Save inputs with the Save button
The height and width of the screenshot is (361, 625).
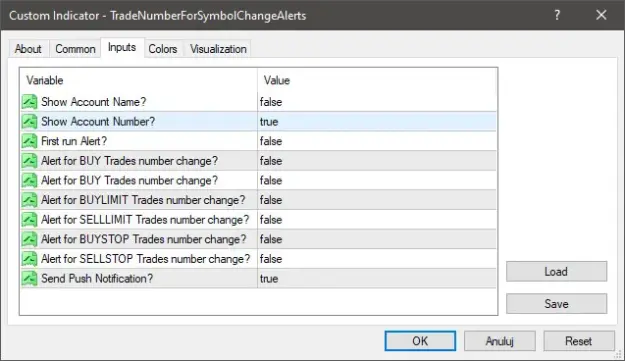coord(556,304)
